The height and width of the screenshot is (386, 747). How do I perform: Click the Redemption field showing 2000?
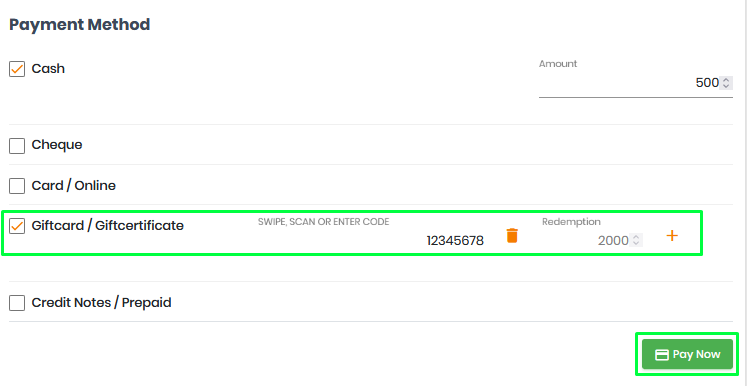coord(592,241)
